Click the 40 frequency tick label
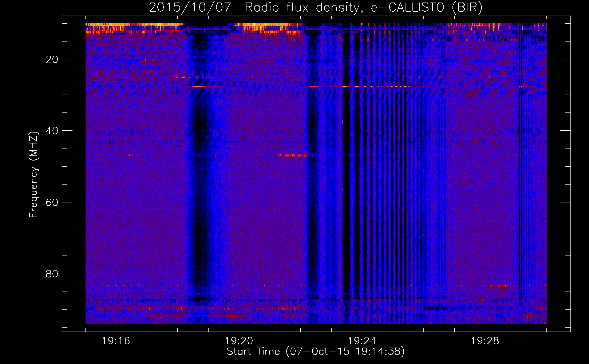Screen dimensions: 589x364 tap(52, 131)
